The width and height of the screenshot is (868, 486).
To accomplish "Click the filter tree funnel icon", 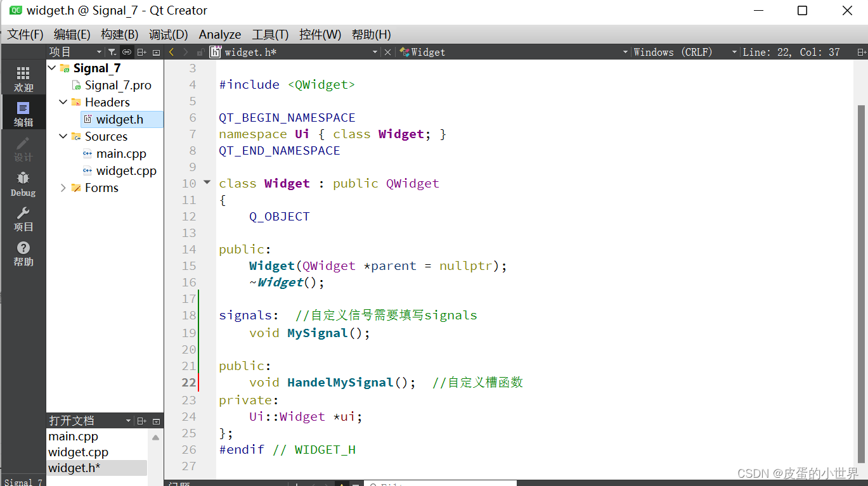I will coord(112,52).
